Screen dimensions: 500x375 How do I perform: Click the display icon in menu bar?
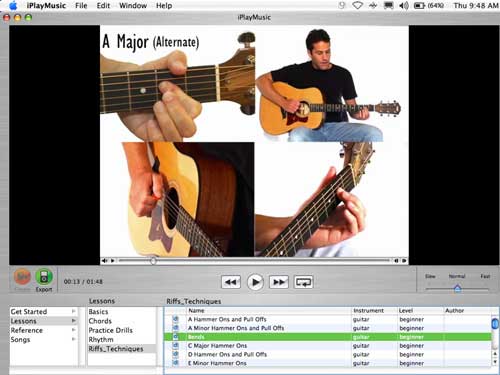coord(388,6)
